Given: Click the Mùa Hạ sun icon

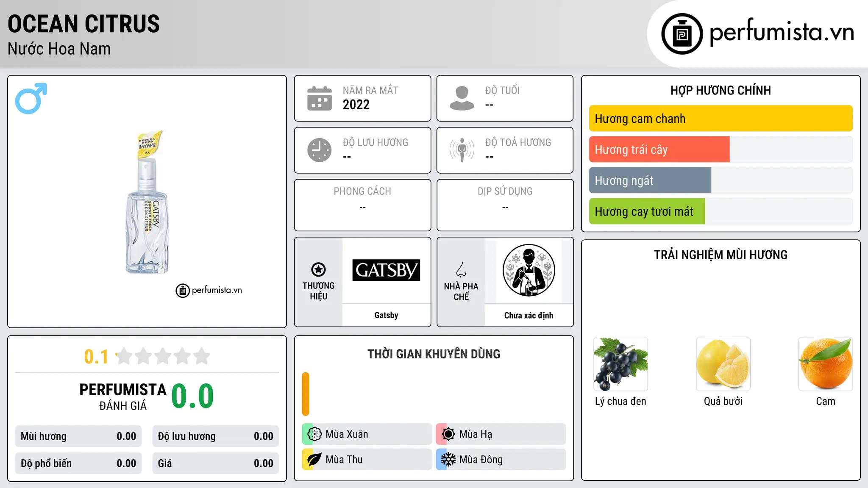Looking at the screenshot, I should click(x=448, y=434).
